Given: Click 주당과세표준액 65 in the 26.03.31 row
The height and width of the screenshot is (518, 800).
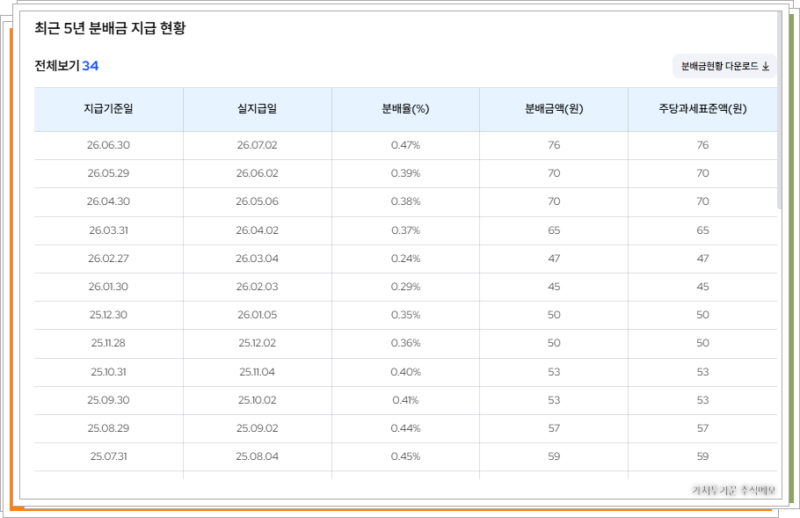Looking at the screenshot, I should [x=703, y=230].
